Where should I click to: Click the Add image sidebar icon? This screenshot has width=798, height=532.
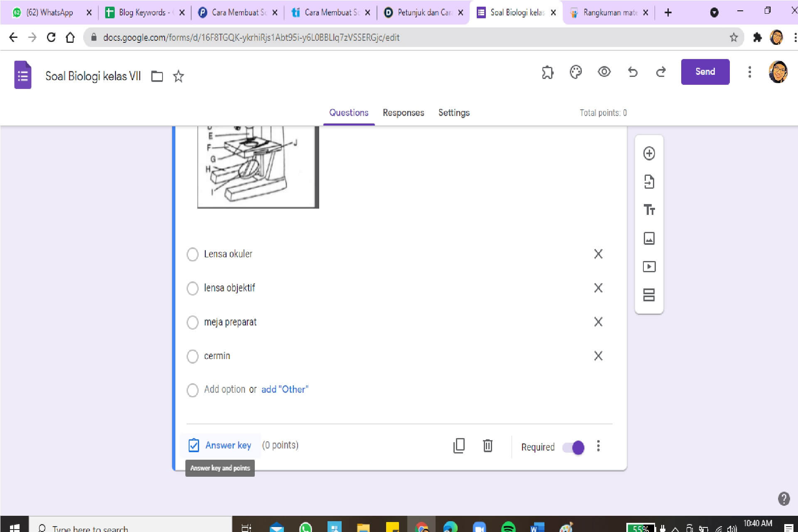click(649, 238)
